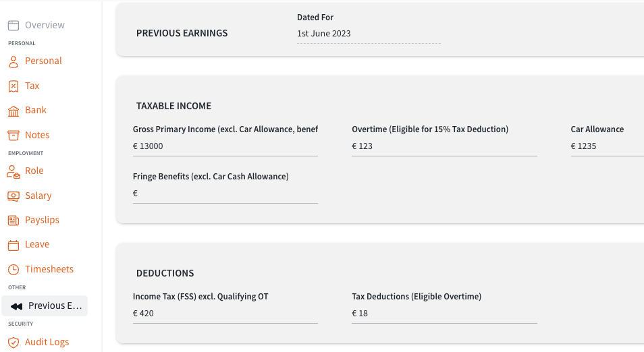Viewport: 644px width, 352px height.
Task: Select the Tax receipt icon
Action: click(x=14, y=86)
